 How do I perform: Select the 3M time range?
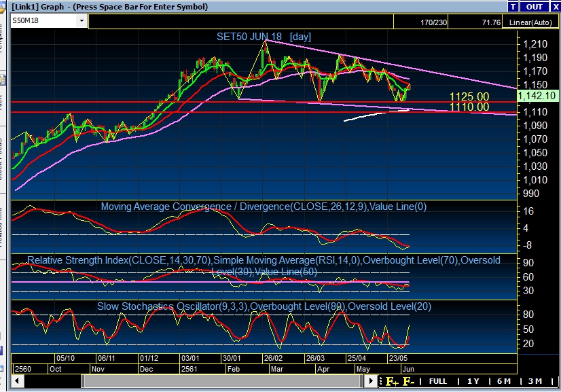pyautogui.click(x=535, y=381)
